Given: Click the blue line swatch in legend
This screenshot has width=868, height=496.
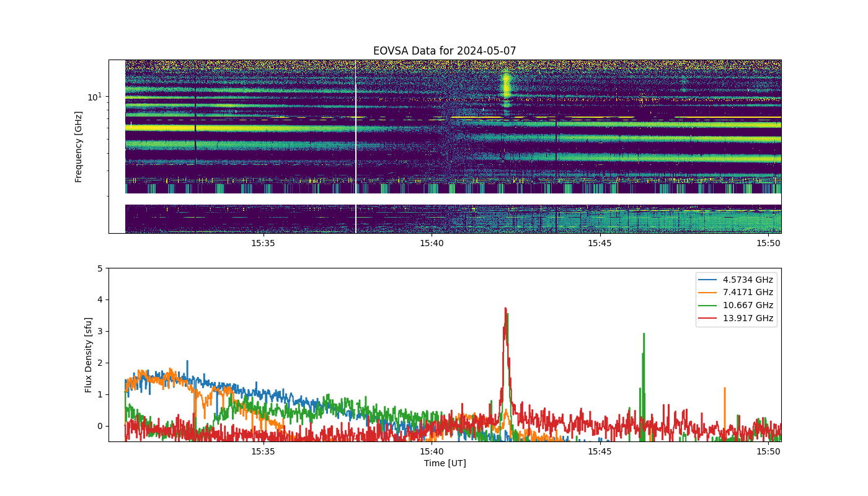Looking at the screenshot, I should (x=707, y=280).
